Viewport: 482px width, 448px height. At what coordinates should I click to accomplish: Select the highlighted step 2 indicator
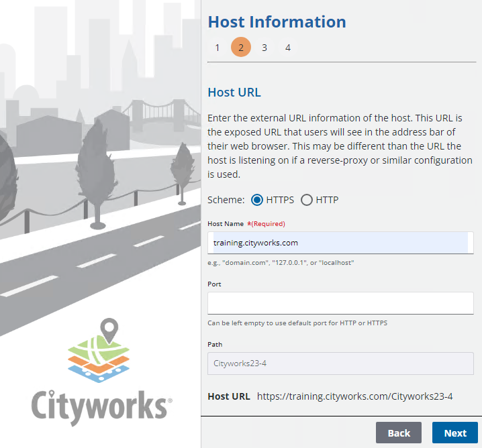[241, 48]
